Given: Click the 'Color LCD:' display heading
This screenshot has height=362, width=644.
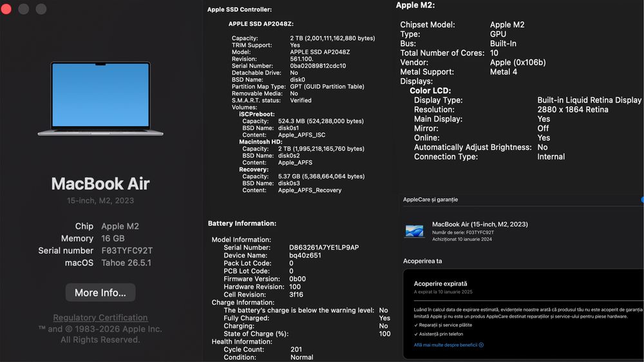Looking at the screenshot, I should [x=430, y=91].
